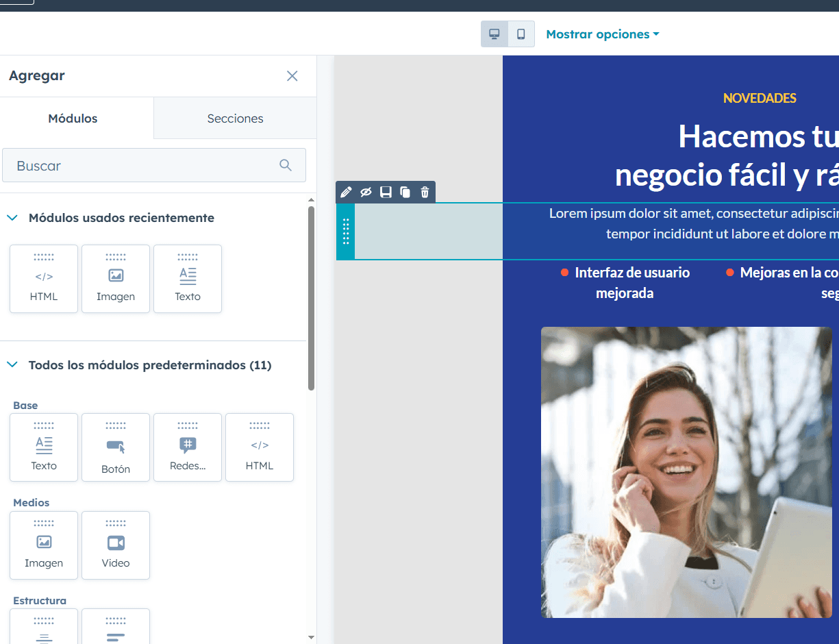The image size is (839, 644).
Task: Click the sidebar scrollbar thumb
Action: point(312,298)
